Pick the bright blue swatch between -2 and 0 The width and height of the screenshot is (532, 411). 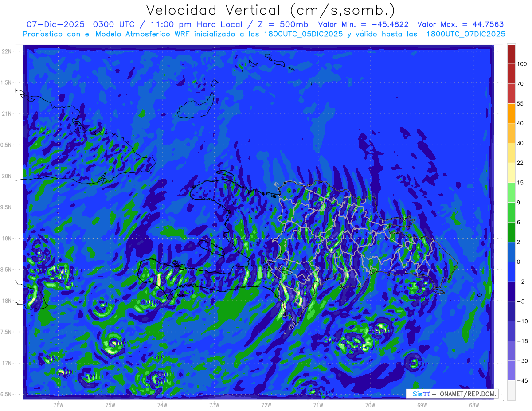click(x=511, y=272)
